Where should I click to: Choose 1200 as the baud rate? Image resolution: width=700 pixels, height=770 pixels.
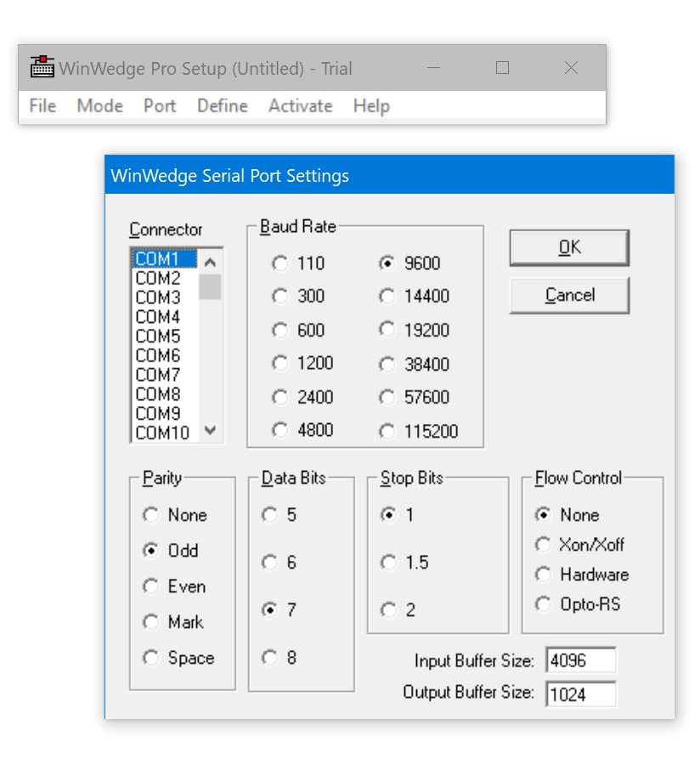tap(279, 364)
